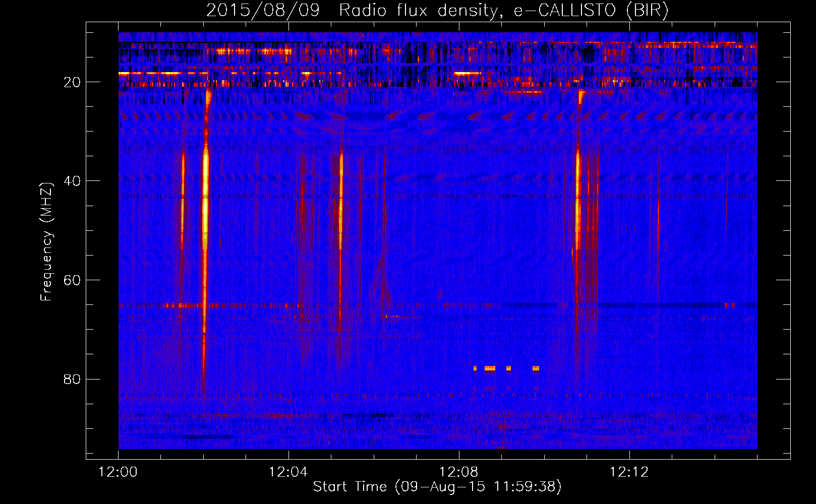Click the 'Start Time (09-Aug-15 11:59:38)' label
Image resolution: width=816 pixels, height=504 pixels.
[437, 487]
